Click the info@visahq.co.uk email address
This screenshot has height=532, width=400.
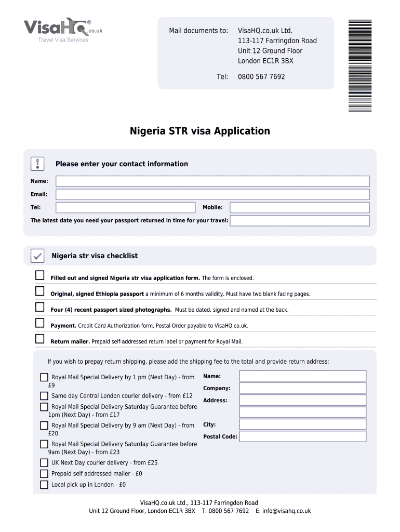click(x=287, y=511)
